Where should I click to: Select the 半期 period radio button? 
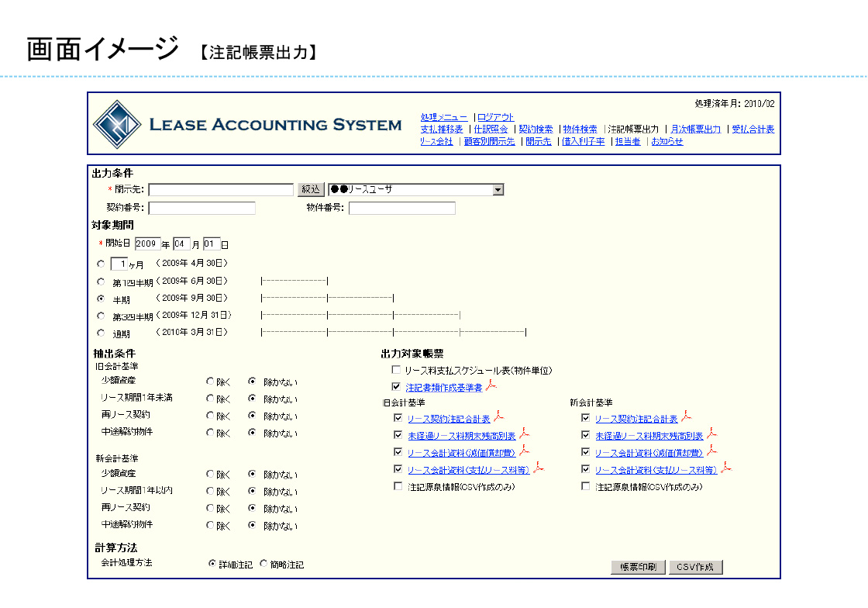[101, 299]
